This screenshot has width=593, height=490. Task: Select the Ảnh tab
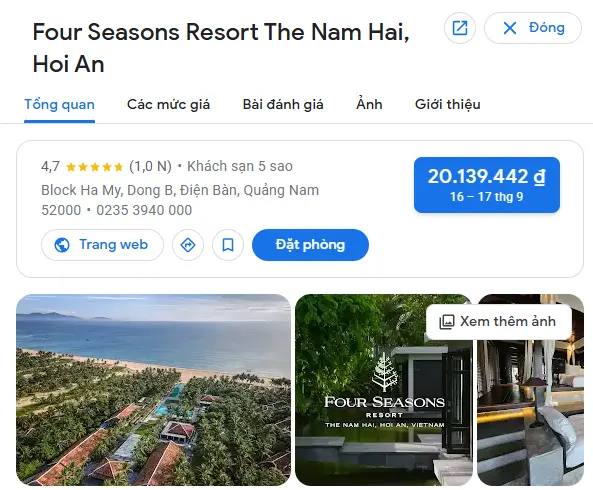pos(369,104)
